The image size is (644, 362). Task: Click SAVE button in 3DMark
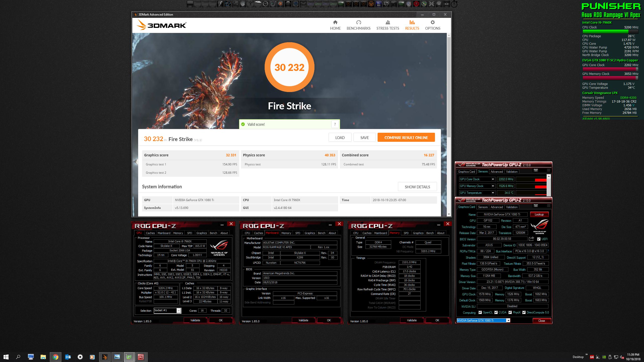[365, 138]
